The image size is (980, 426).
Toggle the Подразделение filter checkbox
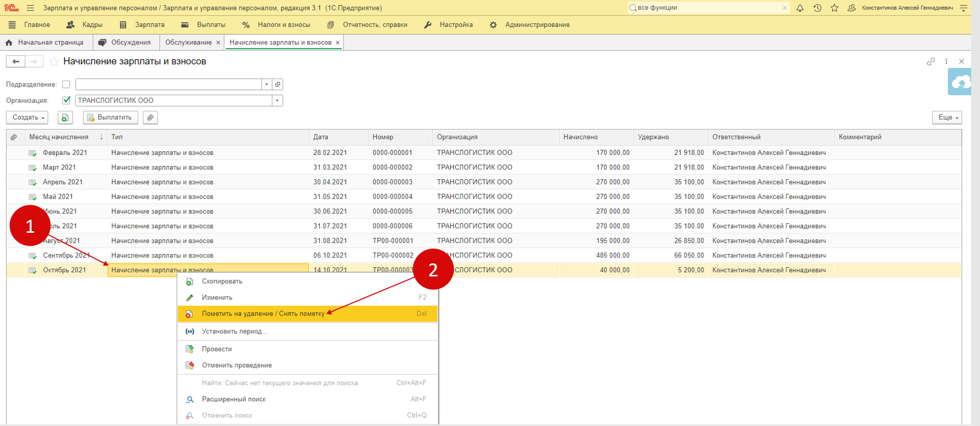pos(66,84)
